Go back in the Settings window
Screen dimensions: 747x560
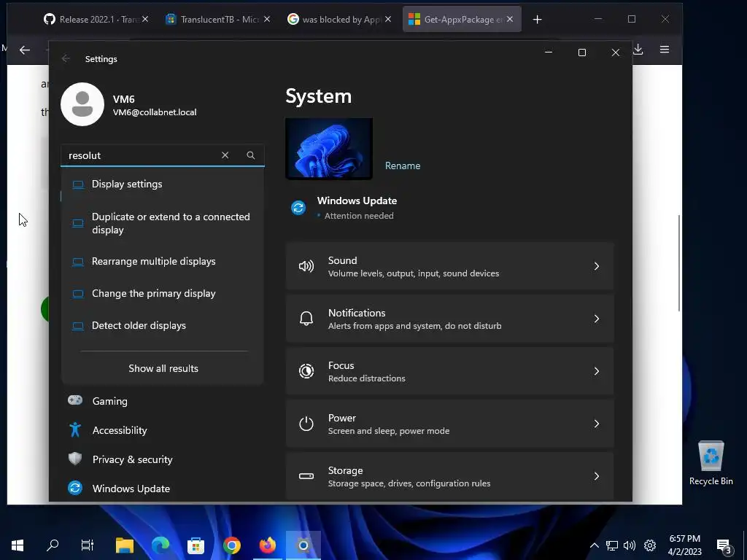tap(66, 58)
